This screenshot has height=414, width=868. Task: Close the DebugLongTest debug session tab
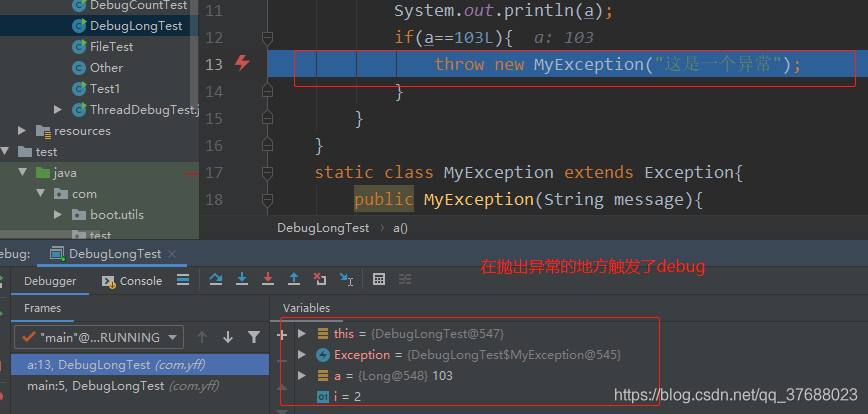pos(172,254)
